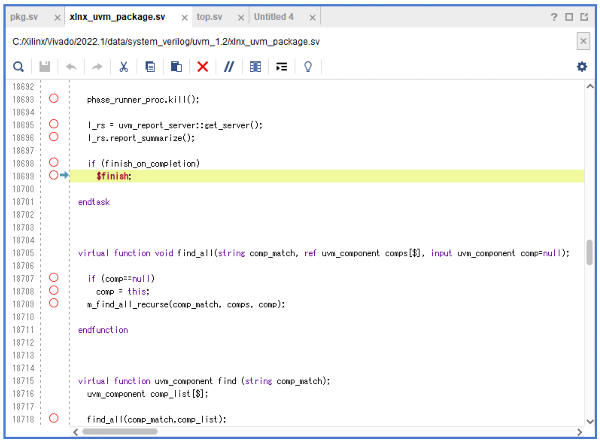Click phase_runner_proc.kill() code line
The width and height of the screenshot is (600, 442).
143,99
